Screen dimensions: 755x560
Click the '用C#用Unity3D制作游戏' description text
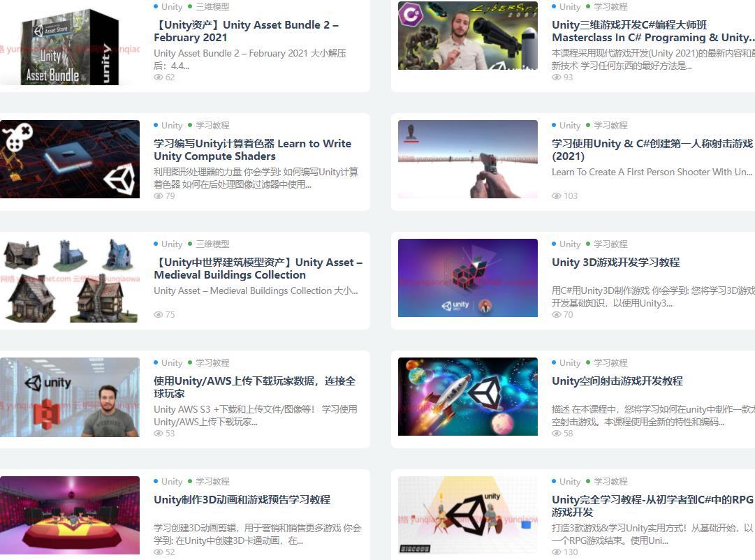[x=654, y=297]
